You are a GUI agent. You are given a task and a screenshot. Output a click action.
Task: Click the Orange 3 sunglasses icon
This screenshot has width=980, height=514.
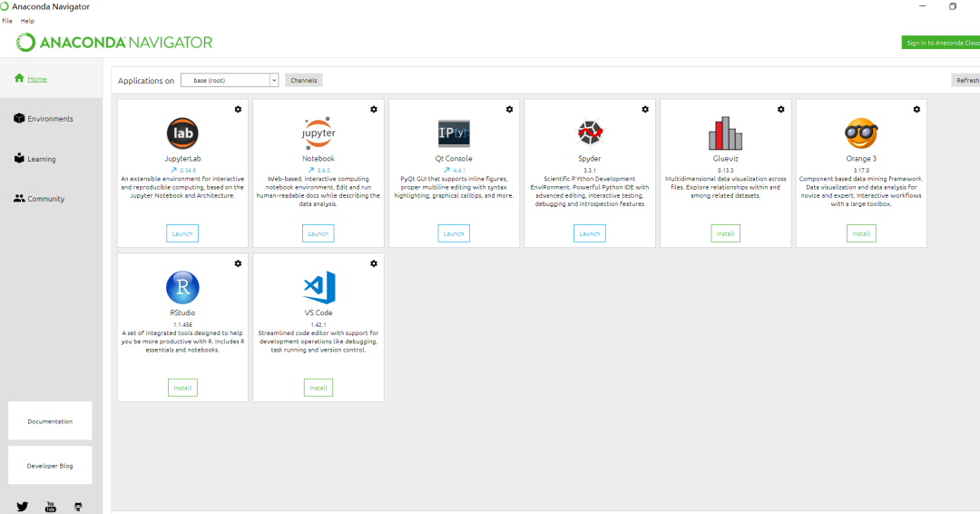click(861, 133)
